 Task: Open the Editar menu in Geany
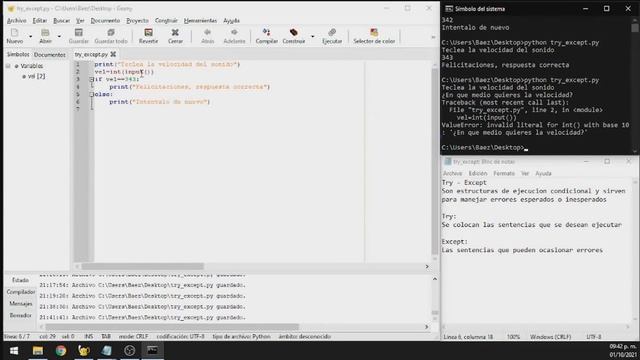coord(40,20)
